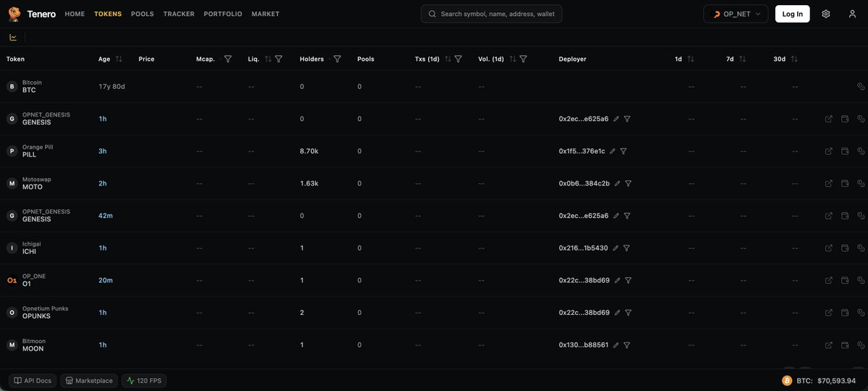Open the Vol. (1d) filter
This screenshot has height=391, width=868.
pos(523,59)
